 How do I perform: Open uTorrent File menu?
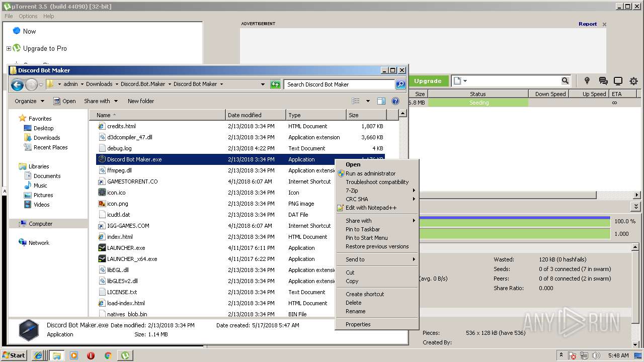pyautogui.click(x=9, y=16)
